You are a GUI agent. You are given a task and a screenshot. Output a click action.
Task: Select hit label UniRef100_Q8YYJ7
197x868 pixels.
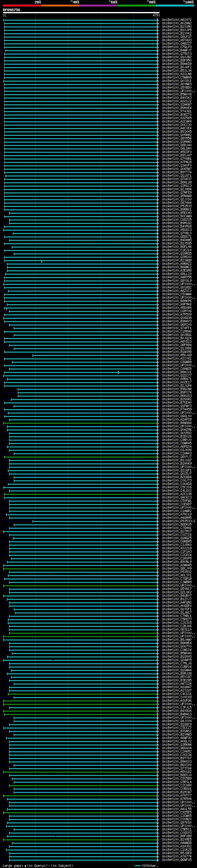click(177, 457)
